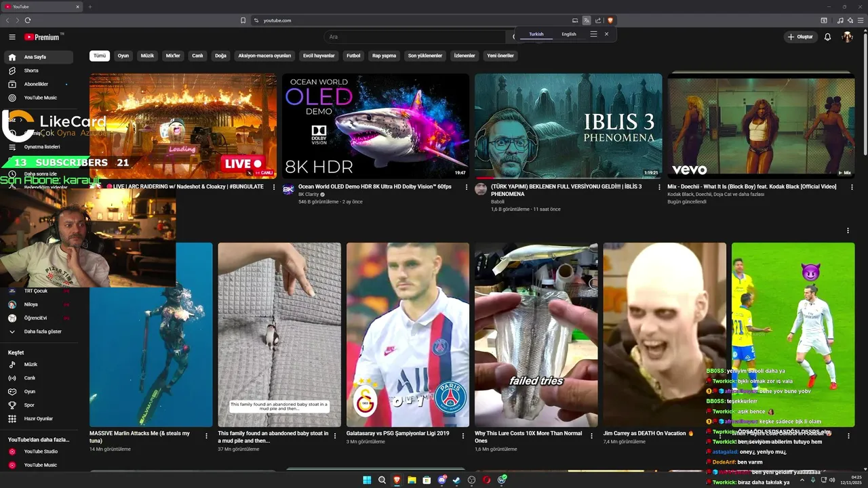Open the failed tries lure short
The image size is (868, 488).
click(536, 335)
